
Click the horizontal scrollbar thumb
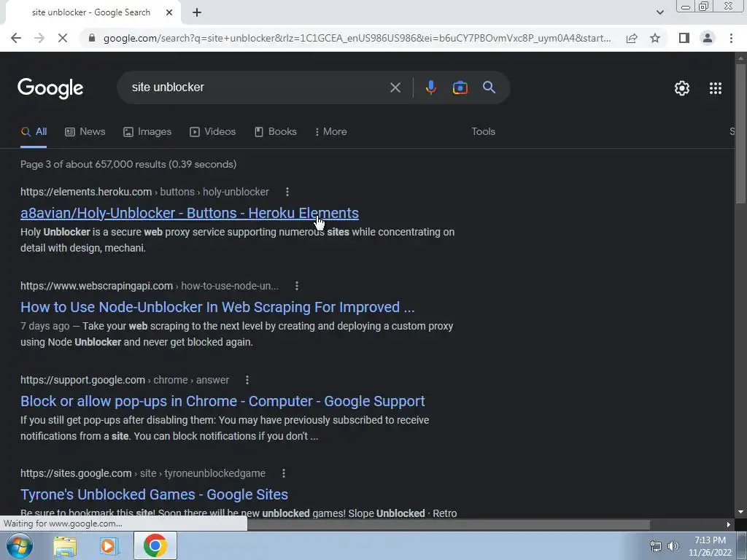tap(449, 525)
